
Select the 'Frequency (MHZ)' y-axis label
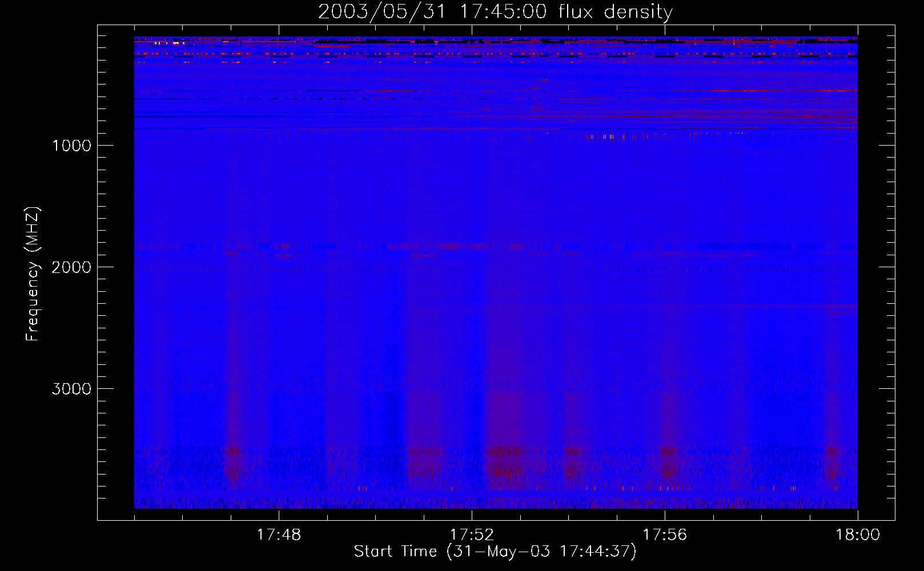(x=32, y=274)
